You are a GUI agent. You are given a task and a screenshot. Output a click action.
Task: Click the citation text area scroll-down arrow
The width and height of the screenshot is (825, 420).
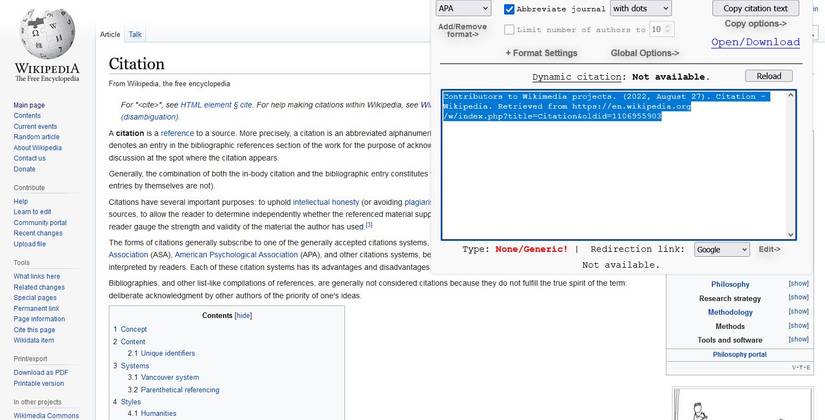(791, 235)
